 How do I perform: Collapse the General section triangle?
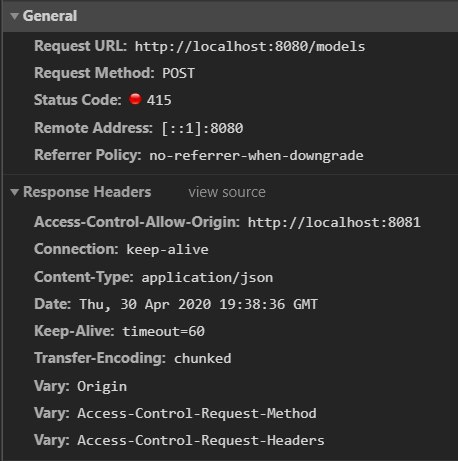click(14, 16)
